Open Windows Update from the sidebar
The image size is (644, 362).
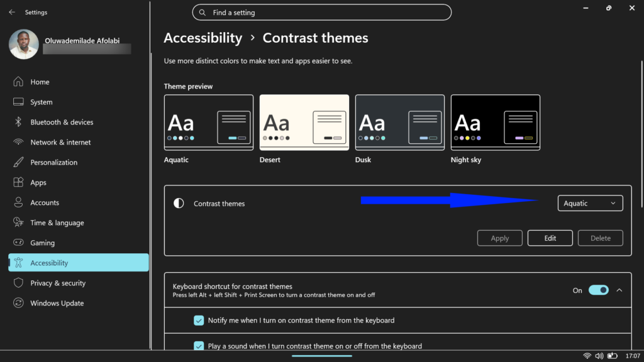click(19, 303)
